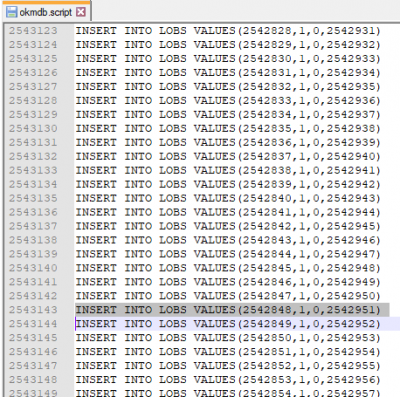Click the INSERT statement with VALUES(2542842,1,0,2542945)

pyautogui.click(x=228, y=226)
